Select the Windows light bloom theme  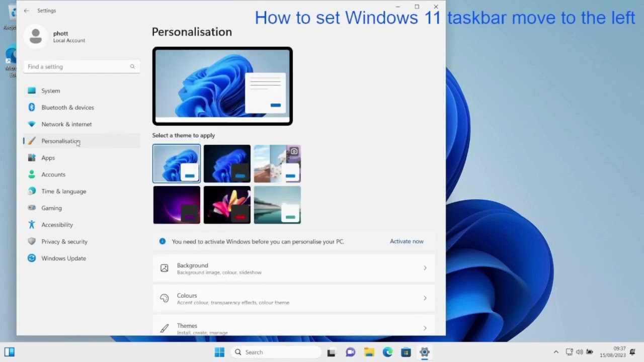tap(177, 163)
